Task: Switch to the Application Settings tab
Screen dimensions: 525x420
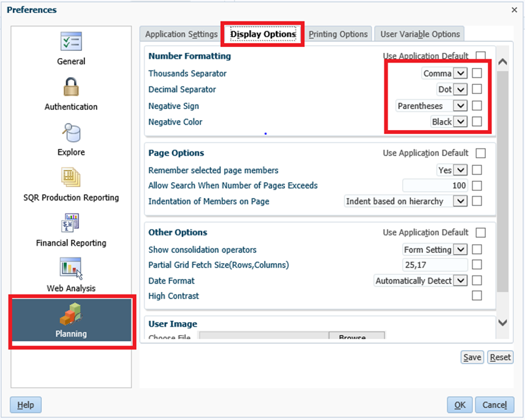Action: pyautogui.click(x=181, y=34)
